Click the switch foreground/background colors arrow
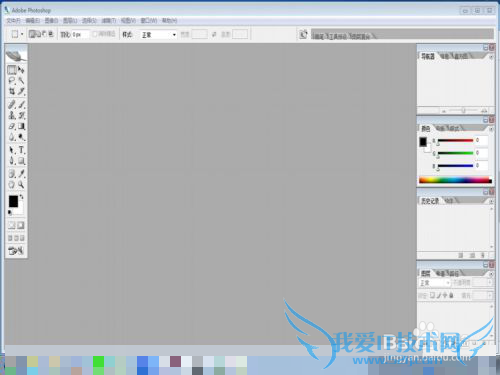The image size is (500, 375). coord(22,197)
